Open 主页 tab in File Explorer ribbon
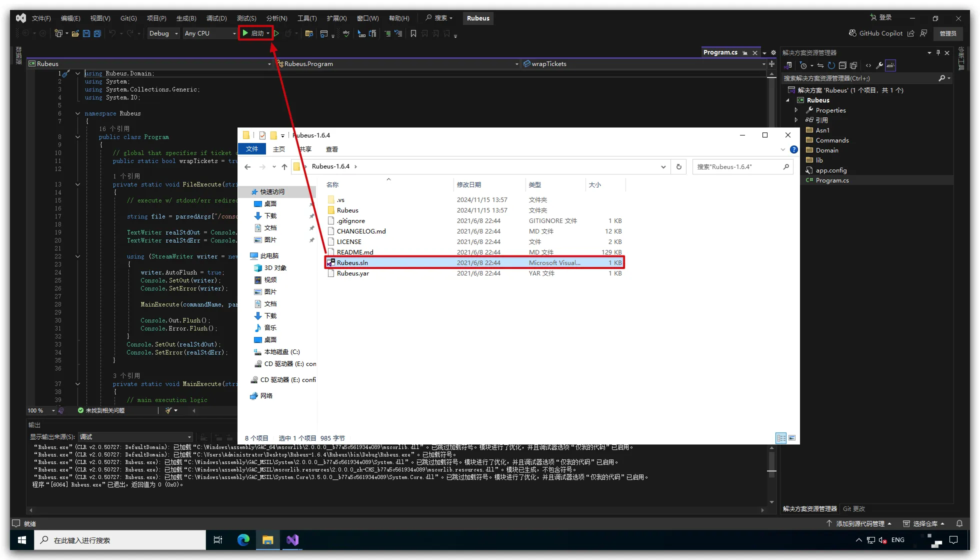Image resolution: width=980 pixels, height=560 pixels. pos(279,149)
